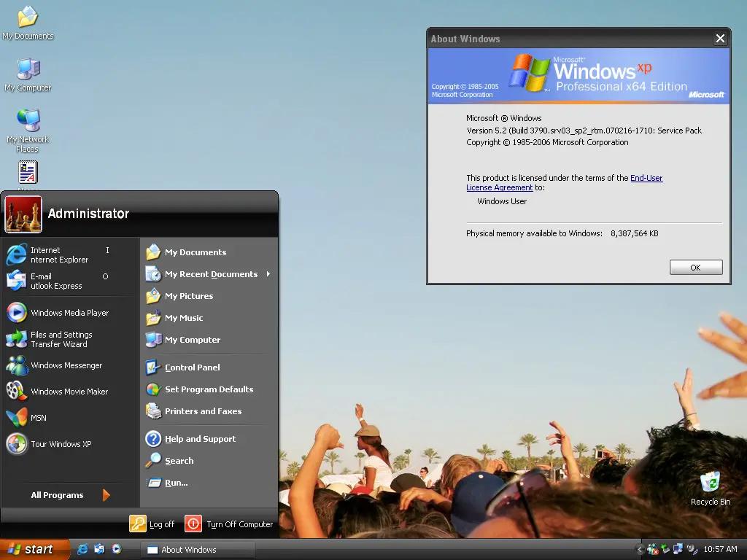Screen dimensions: 747x560
Task: Click Turn Off Computer button
Action: (228, 524)
